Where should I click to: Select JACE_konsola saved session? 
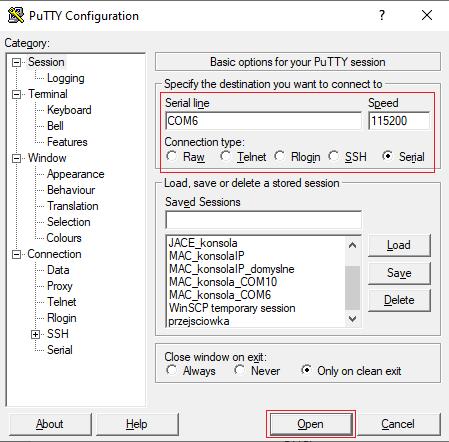203,243
